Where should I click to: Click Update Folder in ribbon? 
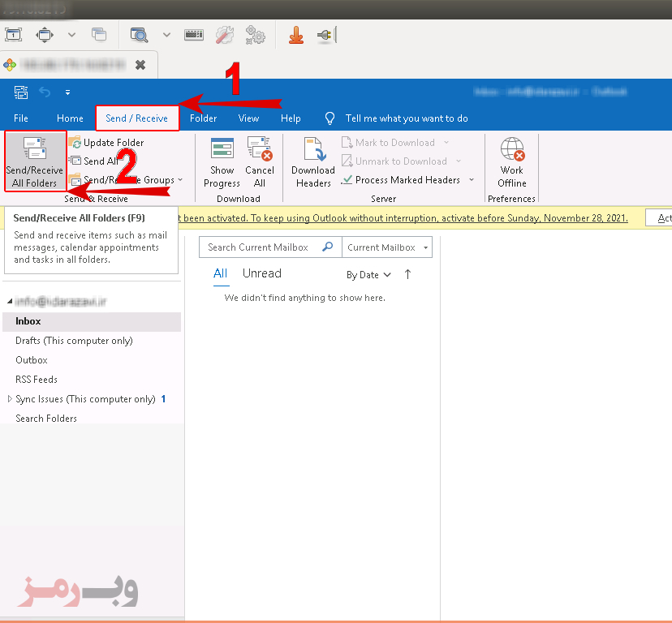point(106,143)
